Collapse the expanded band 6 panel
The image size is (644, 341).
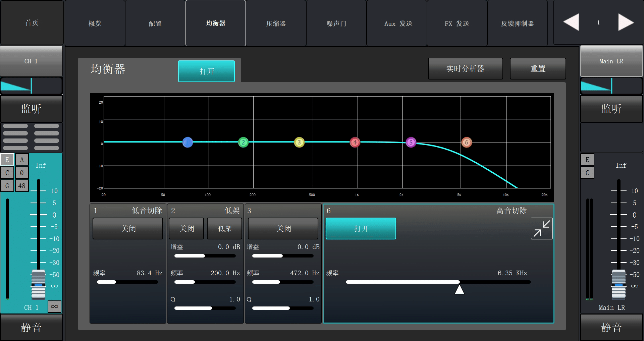pos(541,228)
